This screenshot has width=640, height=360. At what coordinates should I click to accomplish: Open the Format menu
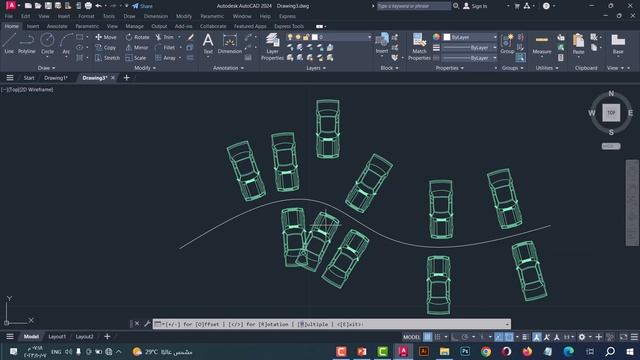tap(86, 16)
